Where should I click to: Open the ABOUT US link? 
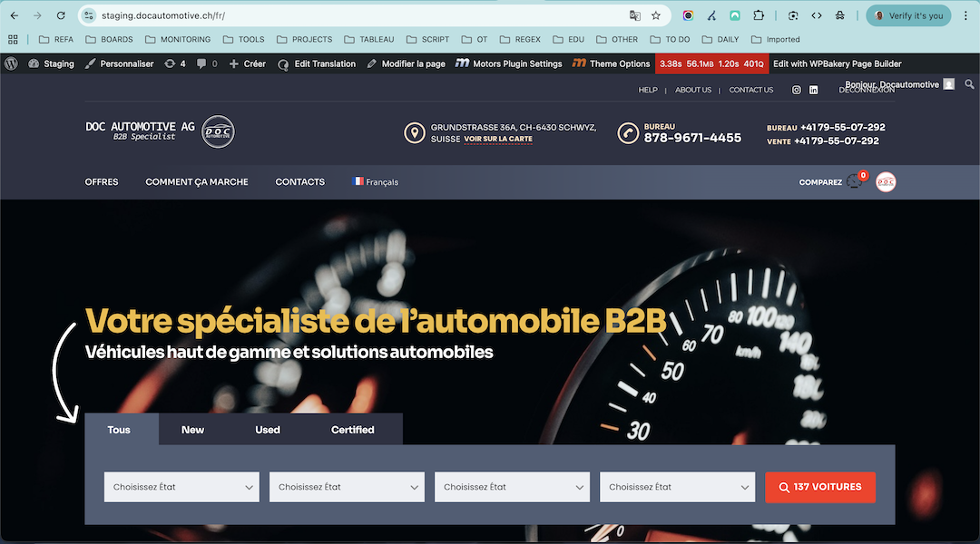tap(693, 90)
